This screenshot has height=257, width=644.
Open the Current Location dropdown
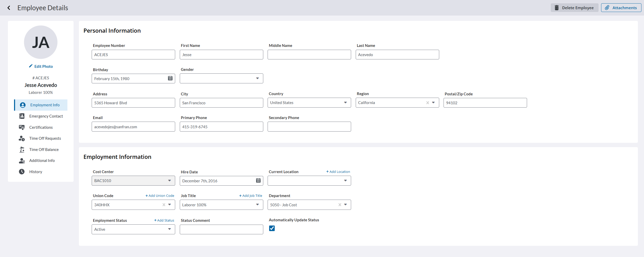309,181
